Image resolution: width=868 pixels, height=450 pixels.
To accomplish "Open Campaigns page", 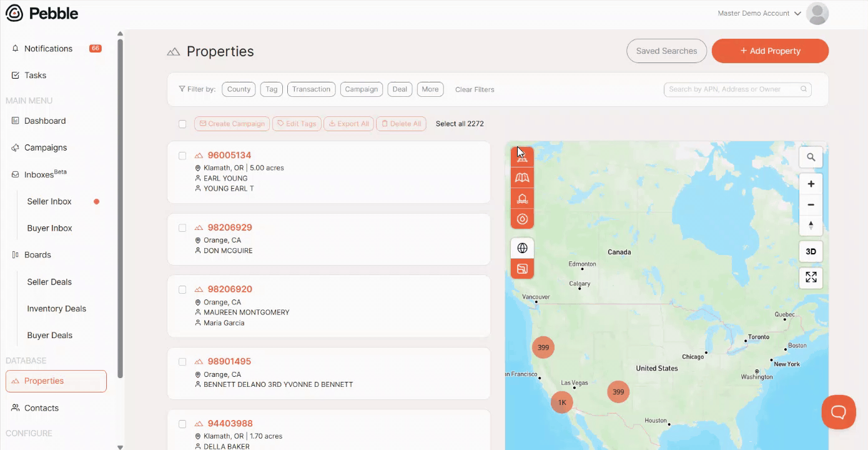I will pos(46,148).
